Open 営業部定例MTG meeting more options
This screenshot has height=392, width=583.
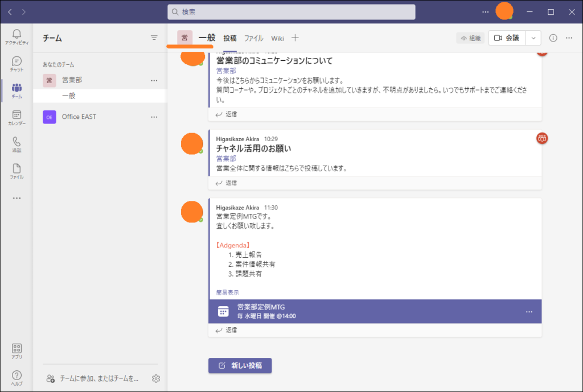pos(529,312)
